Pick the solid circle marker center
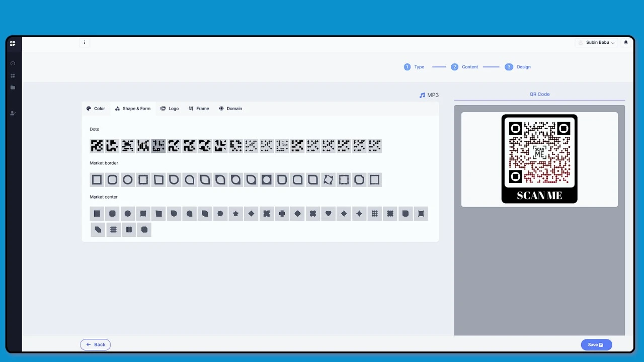The width and height of the screenshot is (644, 362). click(x=128, y=214)
